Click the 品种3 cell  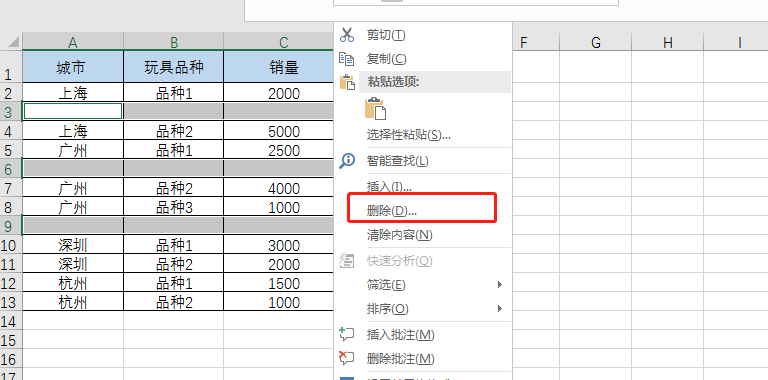(174, 207)
